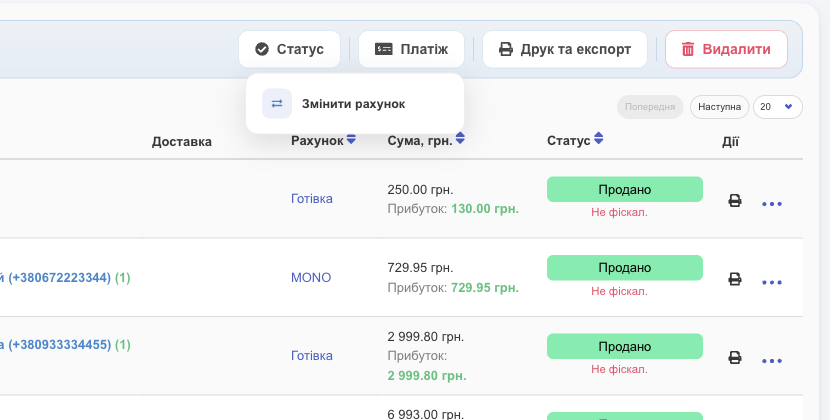
Task: Print the 2 999.80 грн. order
Action: coord(735,358)
